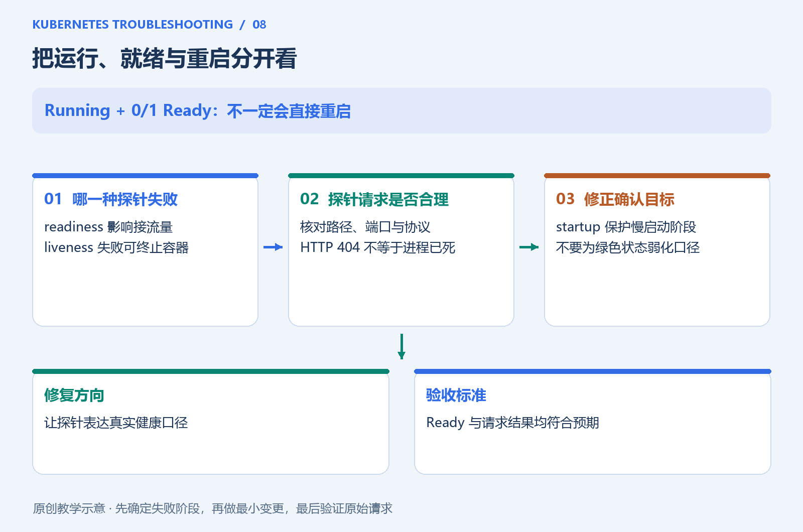Click the heading '修复方向'
Image resolution: width=803 pixels, height=532 pixels.
coord(74,395)
